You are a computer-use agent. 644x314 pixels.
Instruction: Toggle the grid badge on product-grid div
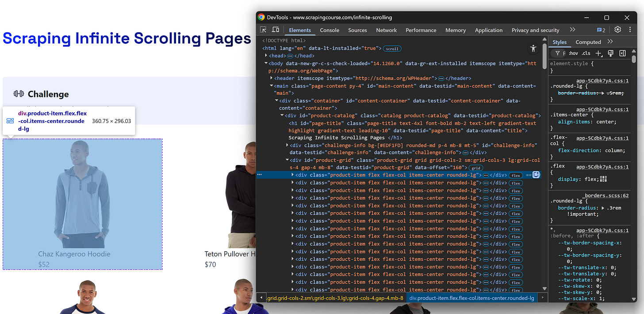pos(475,168)
